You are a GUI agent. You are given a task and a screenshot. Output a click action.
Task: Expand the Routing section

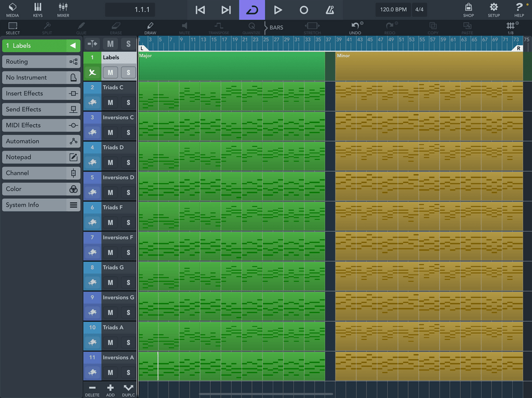pyautogui.click(x=41, y=62)
